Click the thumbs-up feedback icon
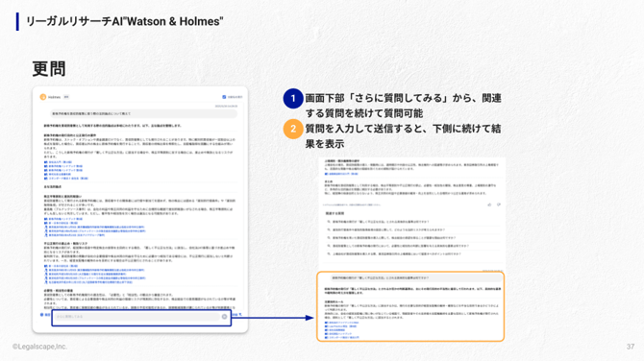This screenshot has width=644, height=361. point(489,205)
